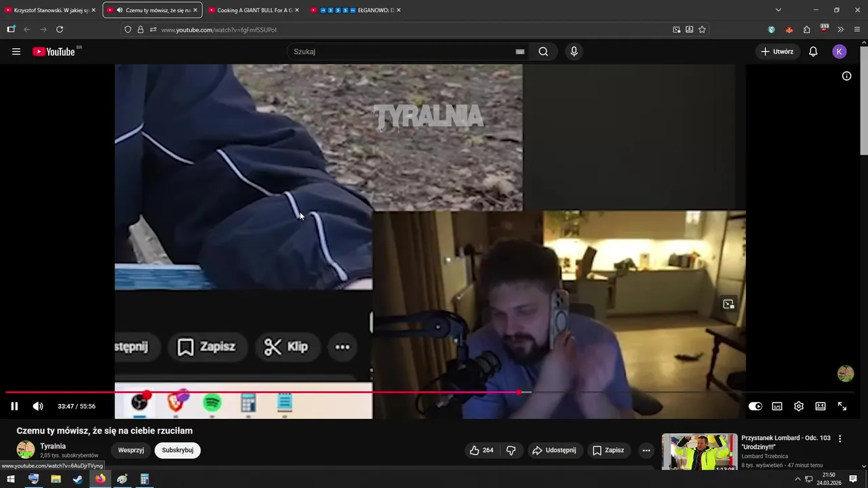Open the extension with 313 badge

[x=824, y=29]
